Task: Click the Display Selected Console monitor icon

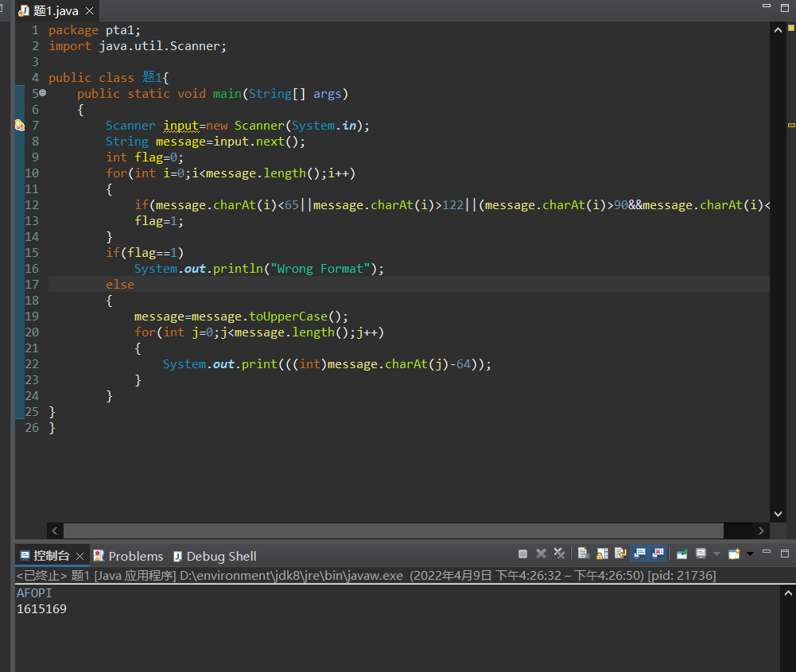Action: coord(701,554)
